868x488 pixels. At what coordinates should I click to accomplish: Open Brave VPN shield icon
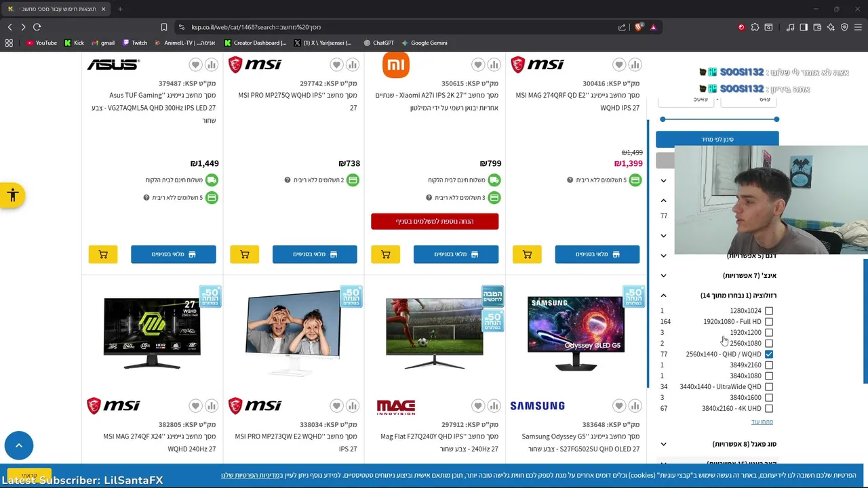coord(844,27)
